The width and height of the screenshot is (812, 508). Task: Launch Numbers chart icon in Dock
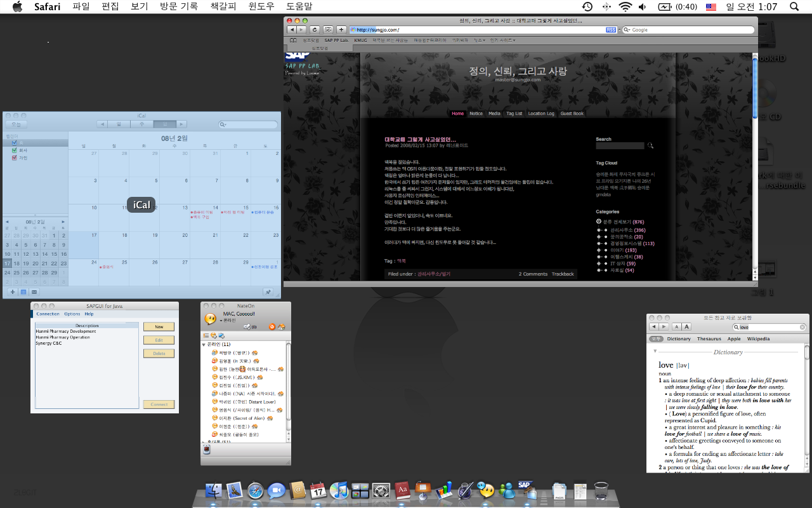443,491
